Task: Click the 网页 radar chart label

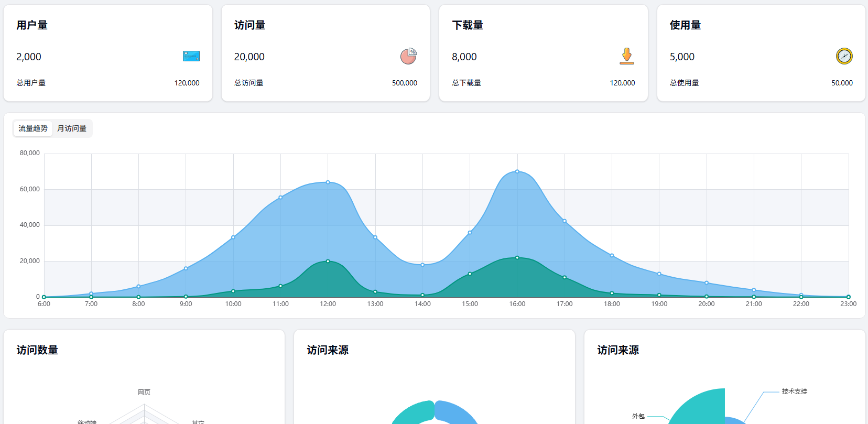Action: click(x=144, y=392)
